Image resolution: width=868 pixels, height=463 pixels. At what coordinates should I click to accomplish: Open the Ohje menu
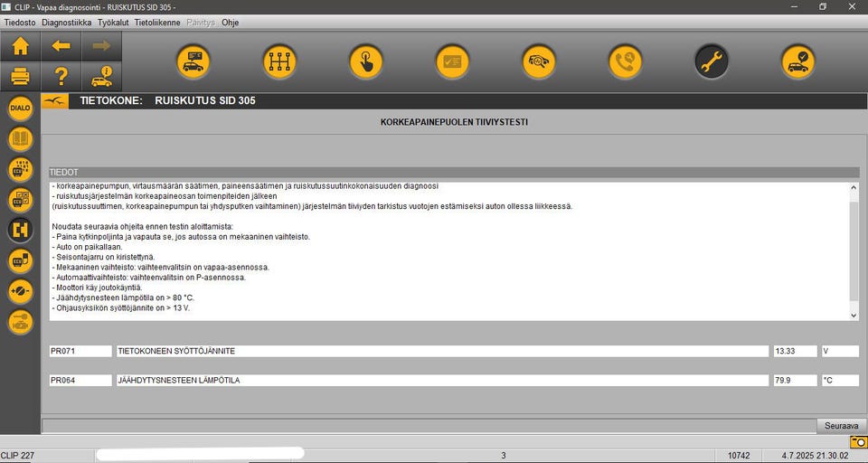(x=231, y=23)
